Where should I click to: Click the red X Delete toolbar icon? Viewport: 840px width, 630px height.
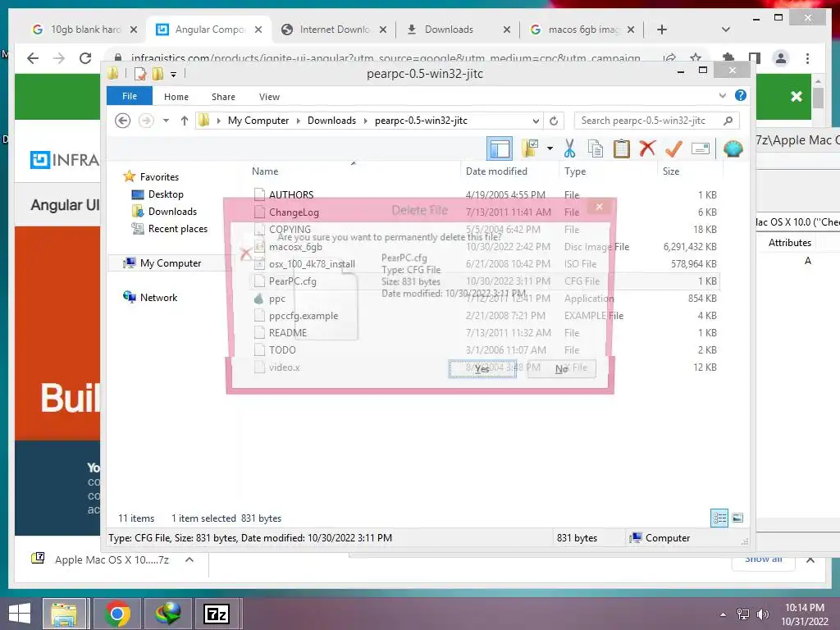click(647, 148)
